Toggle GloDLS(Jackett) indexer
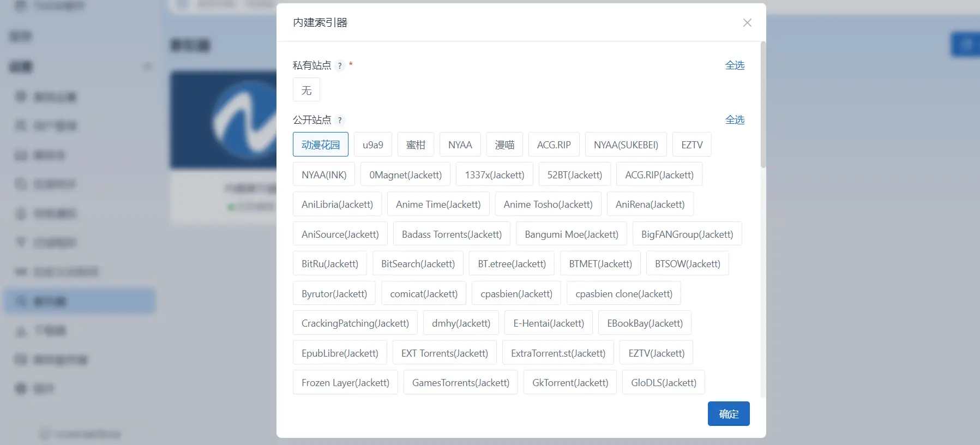980x445 pixels. tap(664, 382)
